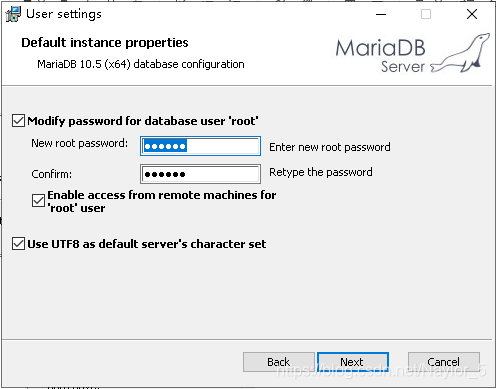Screen dimensions: 496x389
Task: Uncheck the Use UTF8 character set checkbox
Action: click(x=18, y=244)
